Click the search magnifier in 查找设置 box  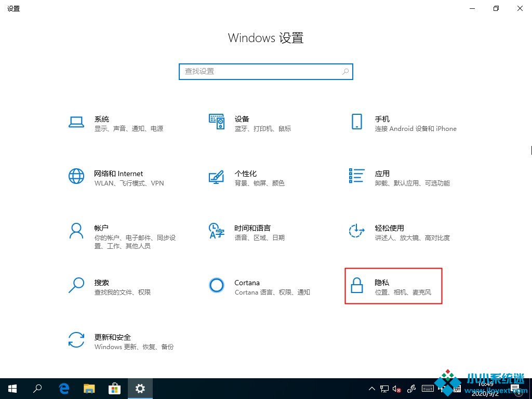pyautogui.click(x=345, y=72)
